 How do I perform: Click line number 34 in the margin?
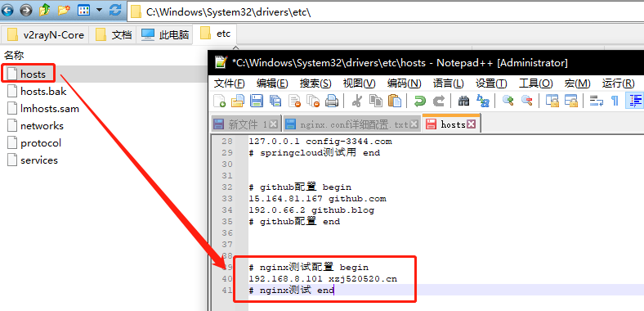[x=226, y=210]
